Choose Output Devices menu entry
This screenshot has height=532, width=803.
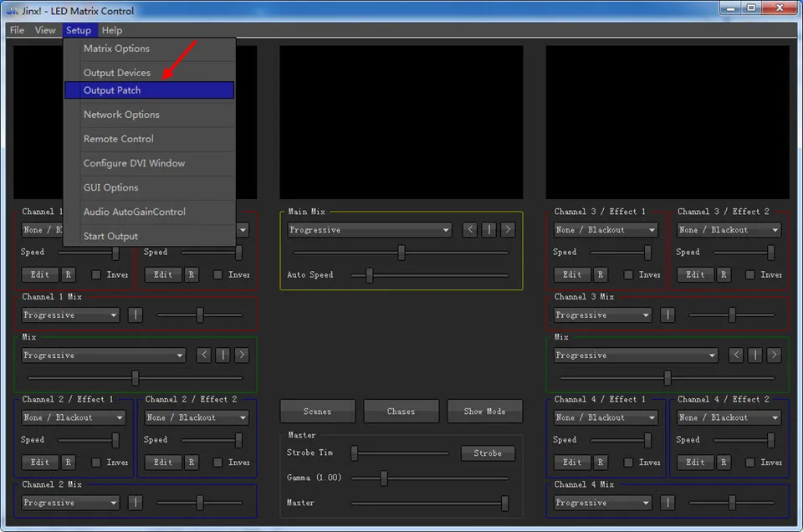(150, 73)
